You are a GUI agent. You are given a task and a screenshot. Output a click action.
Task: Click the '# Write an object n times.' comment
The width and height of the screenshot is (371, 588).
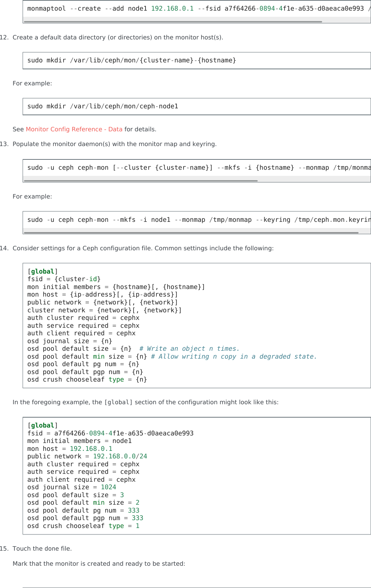click(x=189, y=349)
